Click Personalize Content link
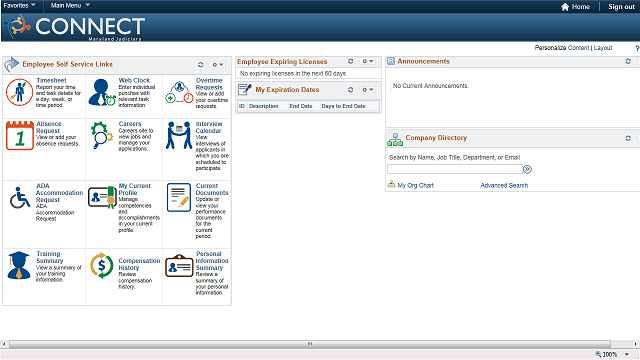Screen dimensions: 640x360 (578, 48)
